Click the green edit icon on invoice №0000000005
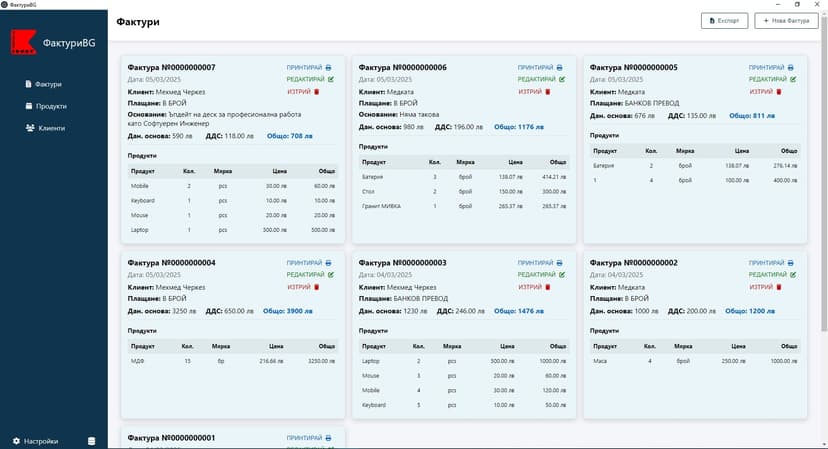The height and width of the screenshot is (449, 828). click(x=793, y=79)
